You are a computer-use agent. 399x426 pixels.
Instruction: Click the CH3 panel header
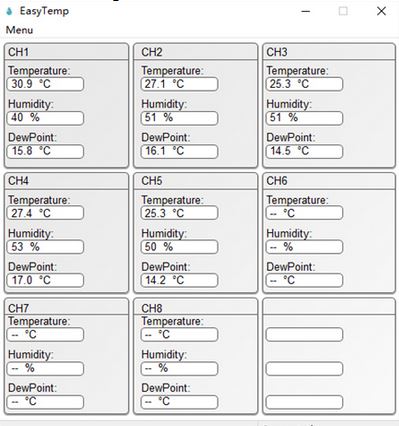coord(329,52)
